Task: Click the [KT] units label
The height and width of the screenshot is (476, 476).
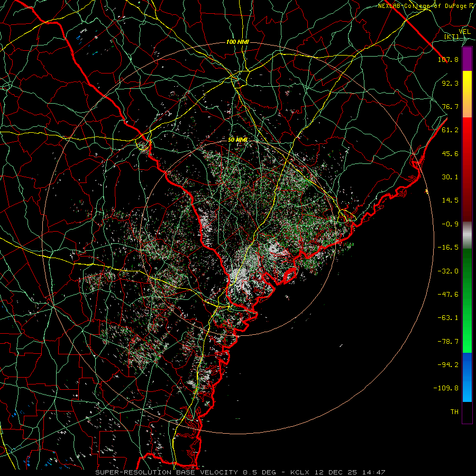Action: click(x=452, y=36)
